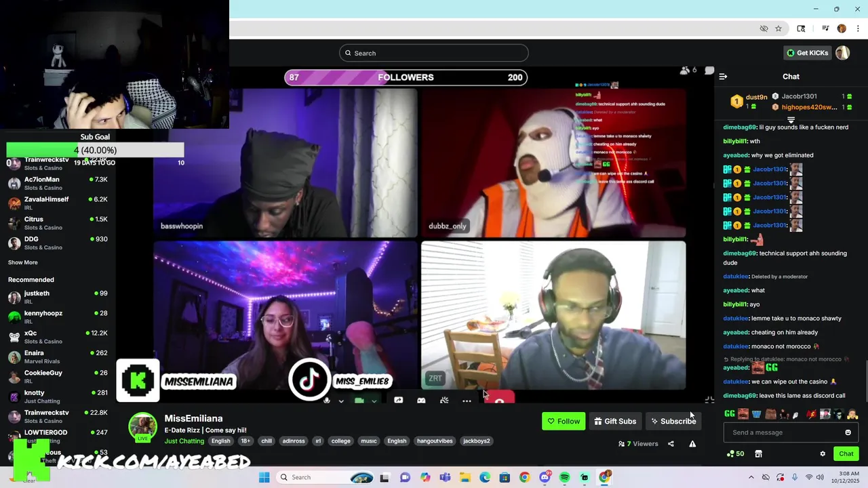Viewport: 868px width, 488px height.
Task: Subscribe to MissEmiliana's channel
Action: pos(673,421)
